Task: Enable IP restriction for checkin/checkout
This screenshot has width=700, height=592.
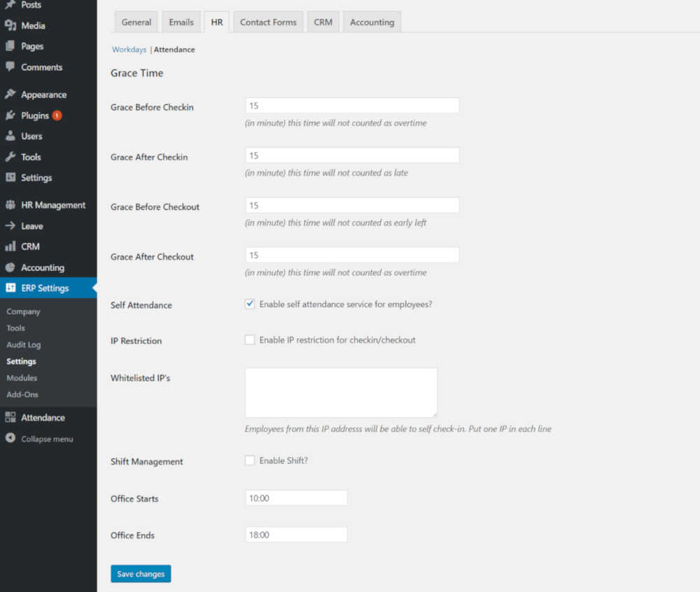Action: click(249, 339)
